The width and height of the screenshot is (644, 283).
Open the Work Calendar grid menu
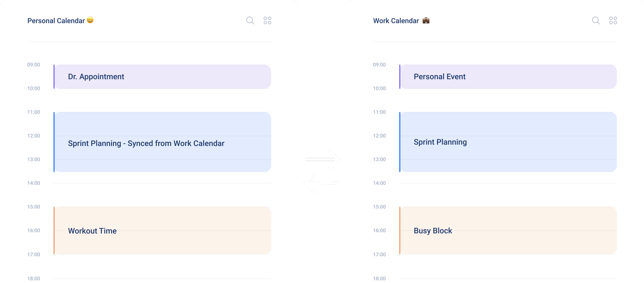tap(613, 21)
